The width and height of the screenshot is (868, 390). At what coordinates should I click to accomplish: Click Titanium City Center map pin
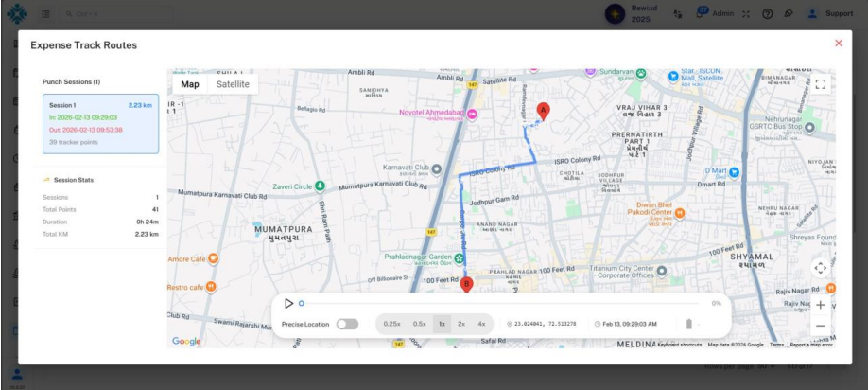(661, 272)
